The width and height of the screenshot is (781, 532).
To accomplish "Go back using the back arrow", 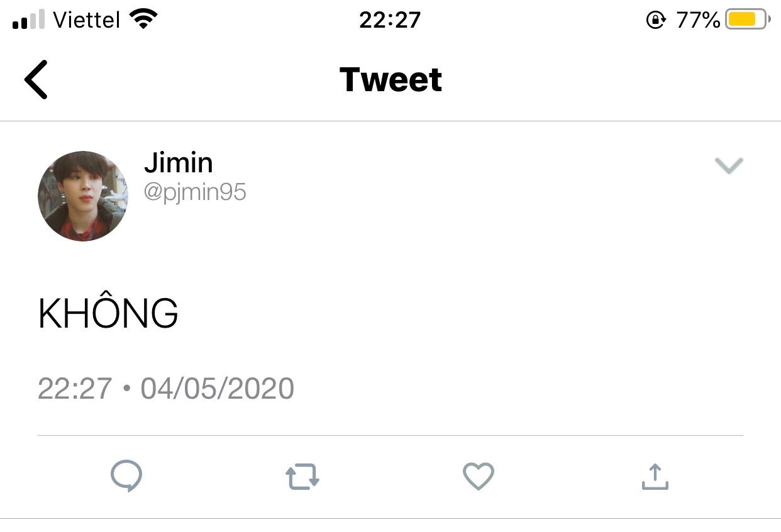I will coord(36,80).
